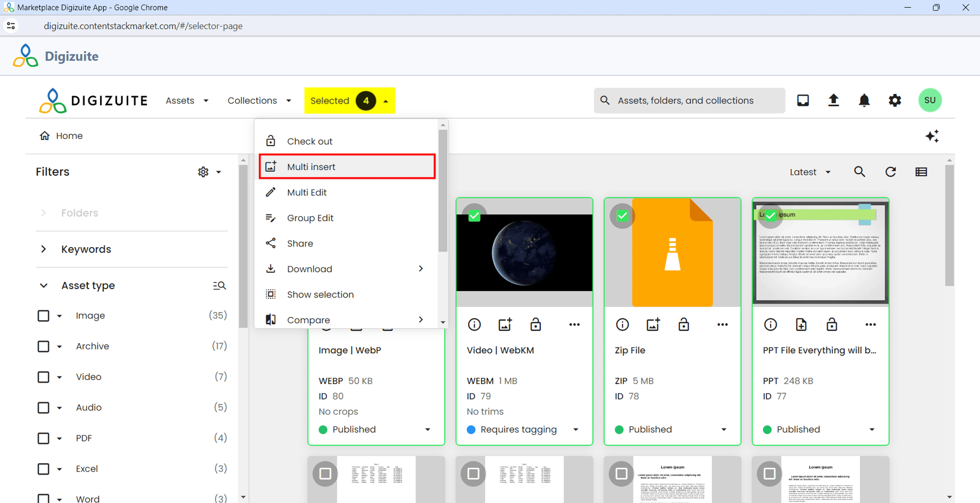Open more options for PPT File
This screenshot has height=503, width=980.
pyautogui.click(x=871, y=325)
